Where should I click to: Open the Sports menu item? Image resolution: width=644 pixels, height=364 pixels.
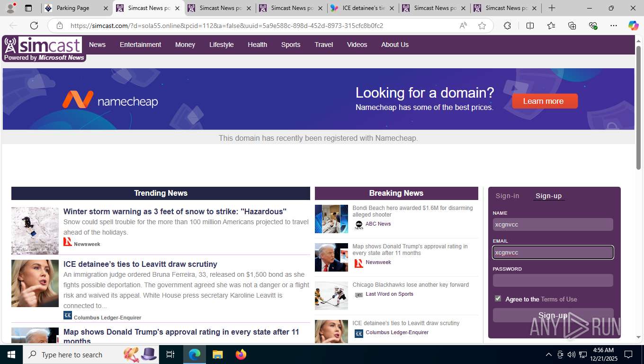pos(291,45)
